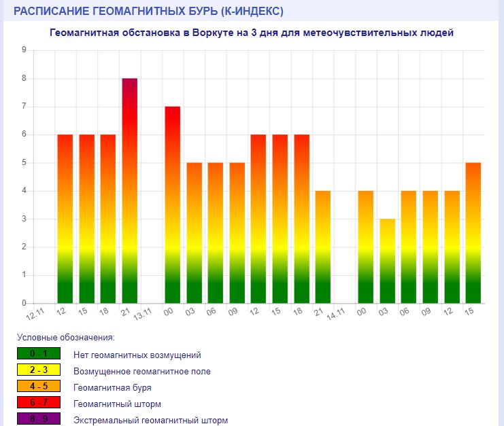Click the green 0 - 1 legend swatch

[x=39, y=354]
